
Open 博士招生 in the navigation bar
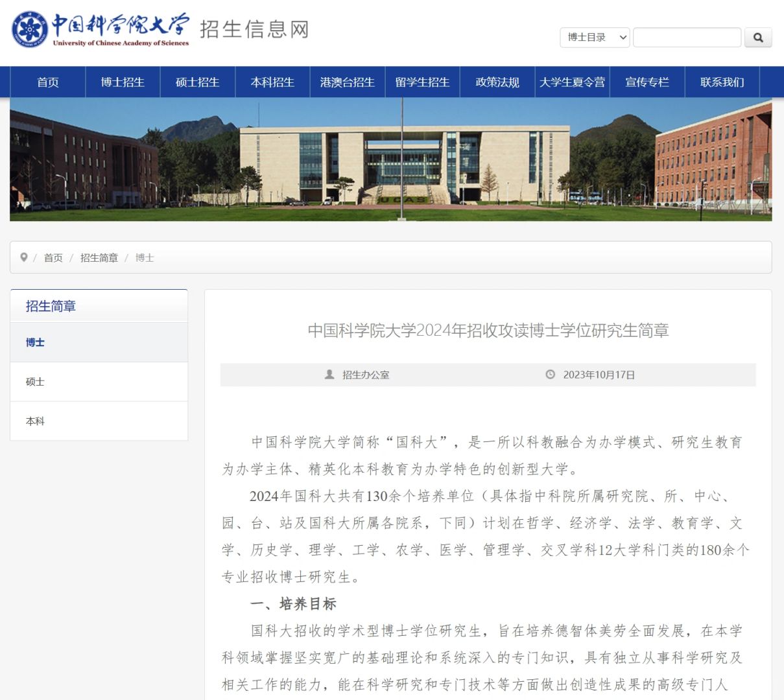pos(123,82)
